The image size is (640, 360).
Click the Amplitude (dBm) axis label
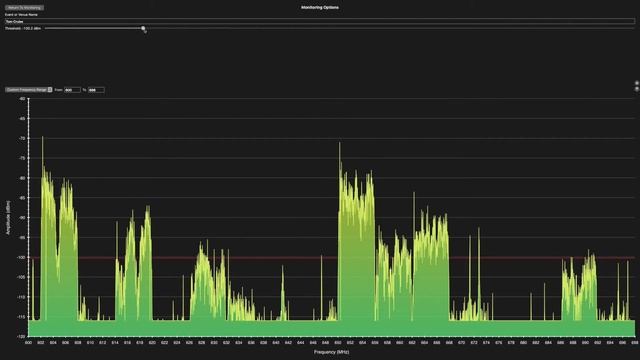(x=8, y=217)
